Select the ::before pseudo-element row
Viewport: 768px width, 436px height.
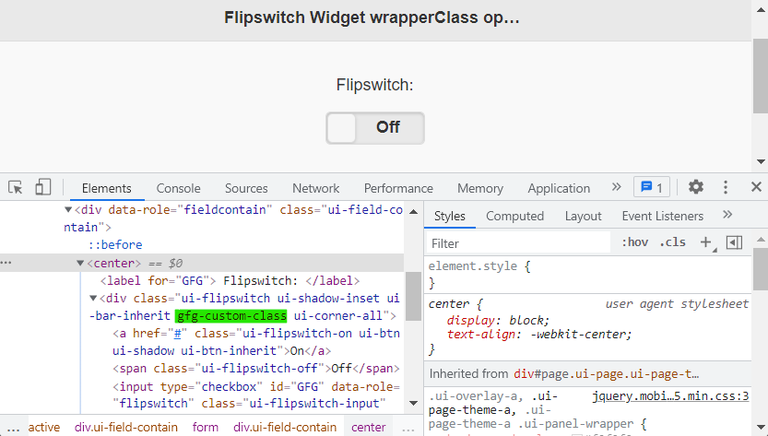[115, 244]
